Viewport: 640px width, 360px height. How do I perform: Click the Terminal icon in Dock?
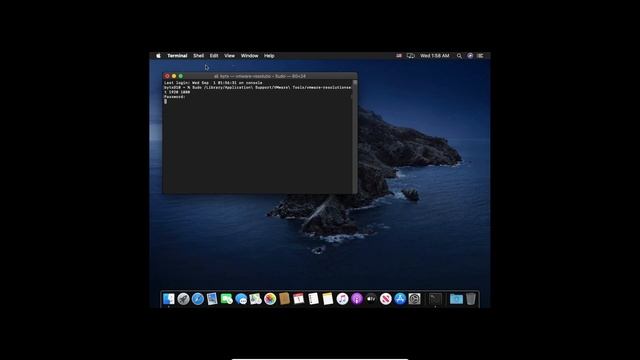[x=435, y=299]
